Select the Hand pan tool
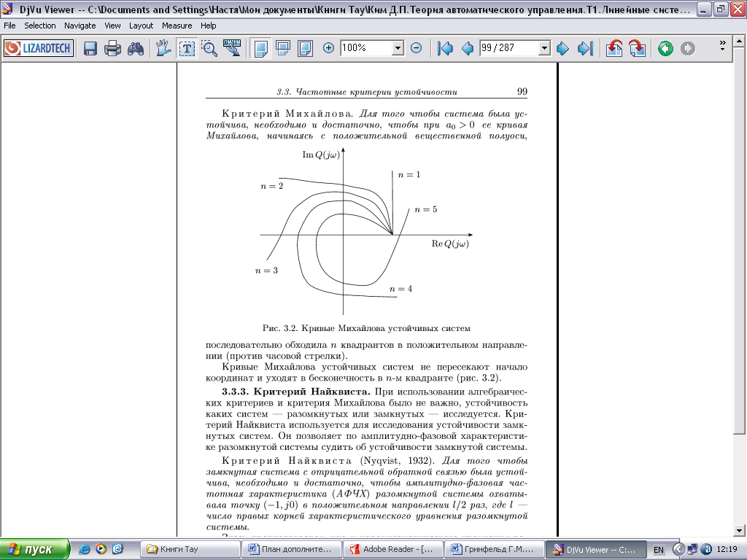This screenshot has height=560, width=747. 163,48
